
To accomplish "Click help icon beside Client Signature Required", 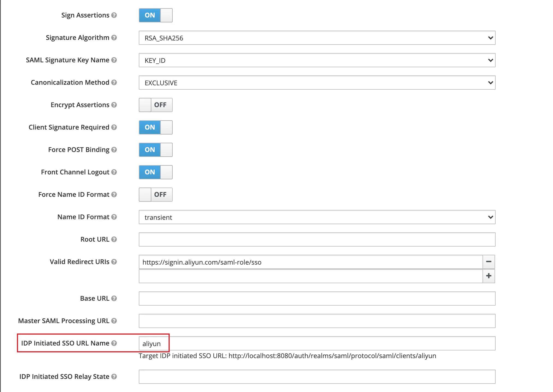I will coord(114,127).
